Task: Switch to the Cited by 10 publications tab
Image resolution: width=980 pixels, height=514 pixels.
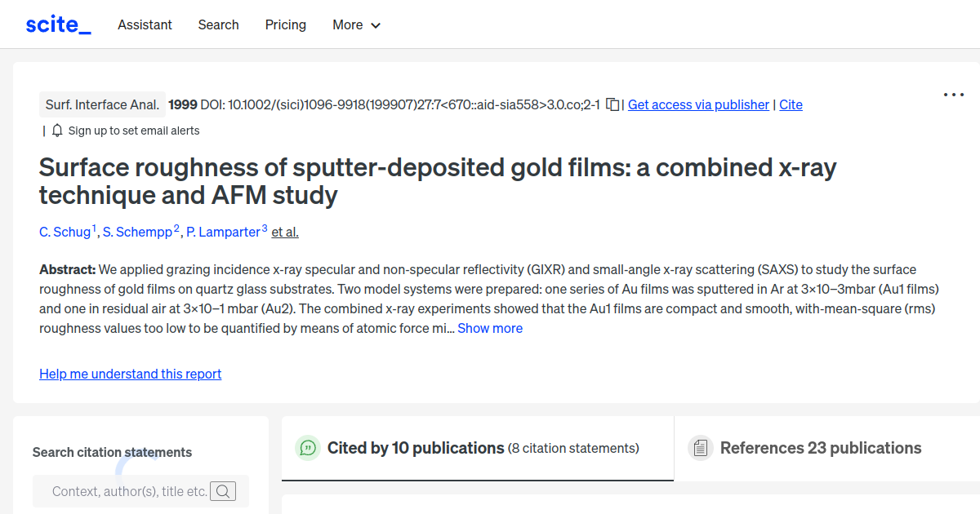Action: click(414, 448)
